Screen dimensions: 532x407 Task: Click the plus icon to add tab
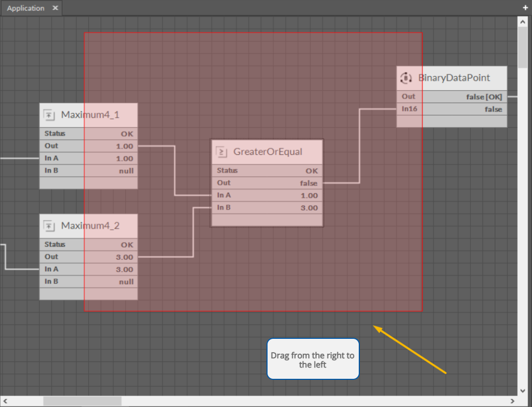[525, 8]
